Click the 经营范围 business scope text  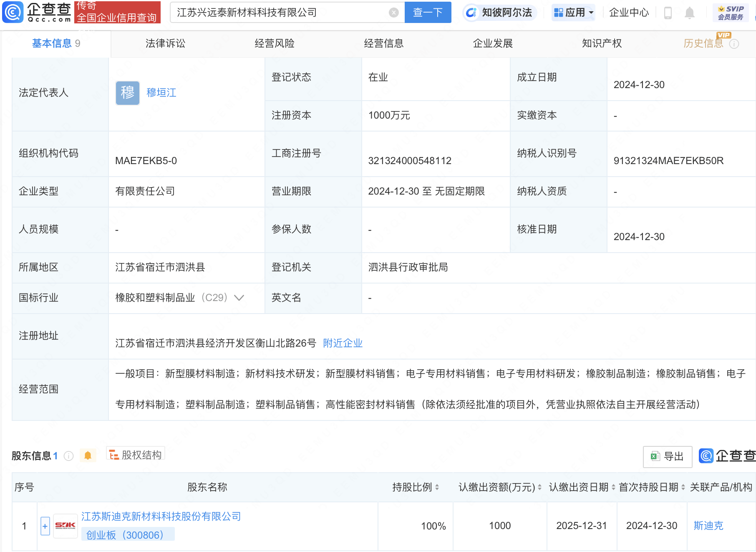point(430,389)
